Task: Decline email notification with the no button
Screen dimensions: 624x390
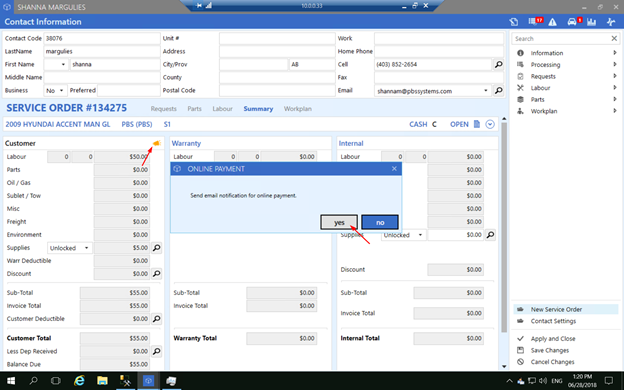Action: pyautogui.click(x=380, y=222)
